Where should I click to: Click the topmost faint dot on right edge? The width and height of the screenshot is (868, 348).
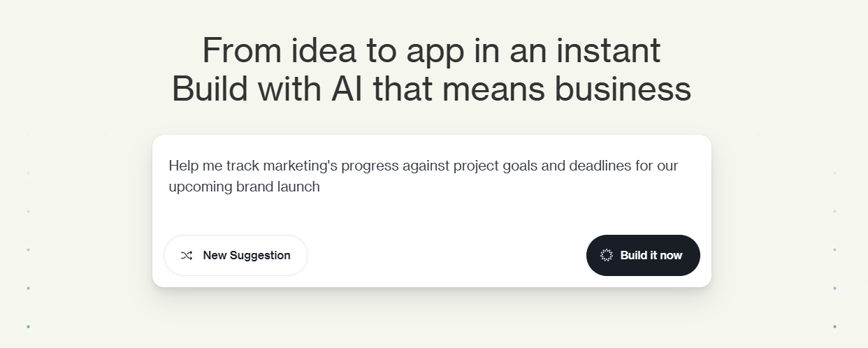834,173
